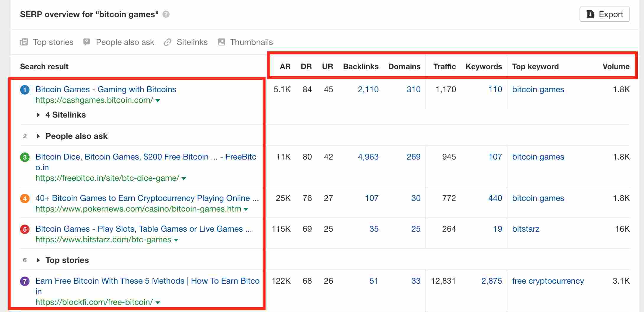Screen dimensions: 644x312
Task: Open the 110 keywords value
Action: point(495,89)
